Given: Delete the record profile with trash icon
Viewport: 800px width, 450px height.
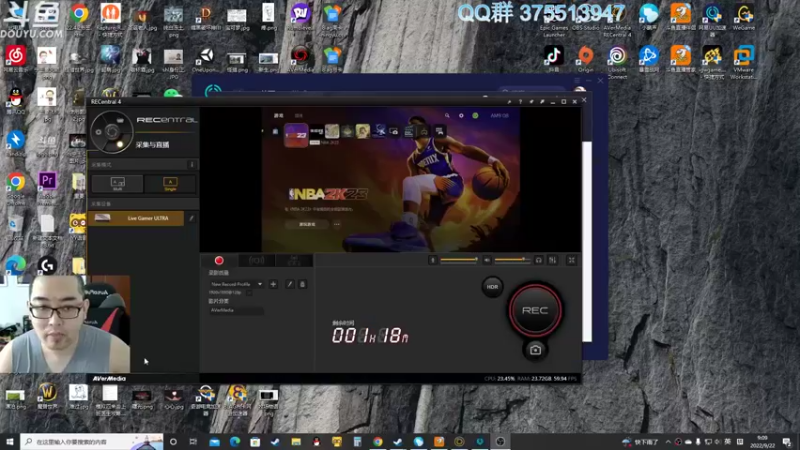Looking at the screenshot, I should 303,284.
